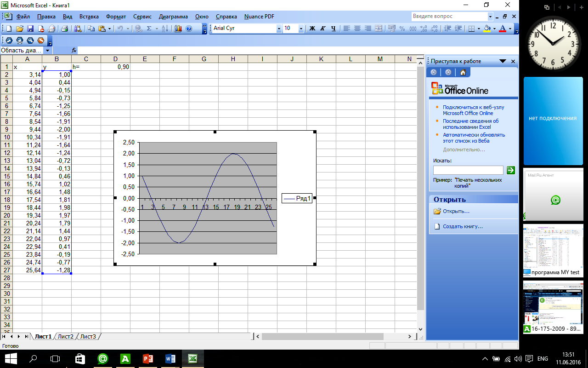This screenshot has height=368, width=588.
Task: Open task pane menu dropdown triangle
Action: point(503,61)
